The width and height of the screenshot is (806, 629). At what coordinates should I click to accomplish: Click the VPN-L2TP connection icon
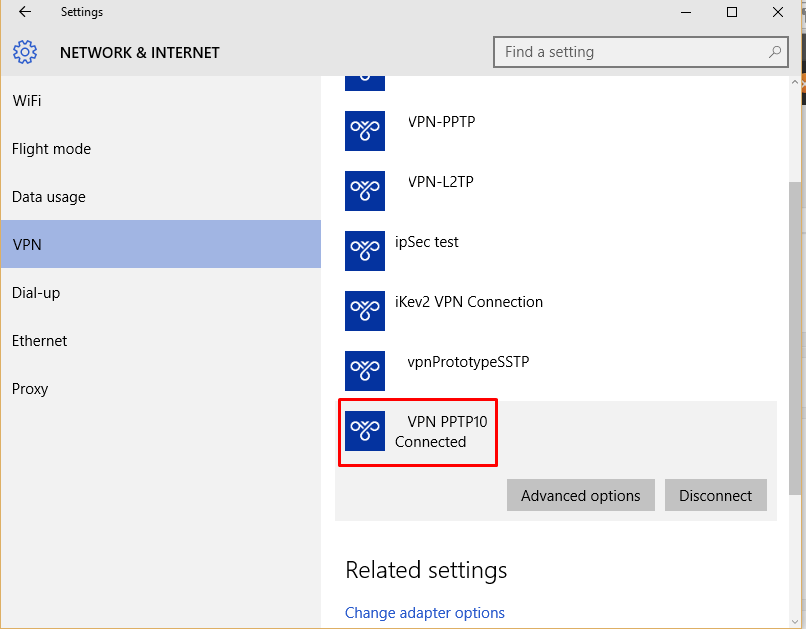(365, 191)
